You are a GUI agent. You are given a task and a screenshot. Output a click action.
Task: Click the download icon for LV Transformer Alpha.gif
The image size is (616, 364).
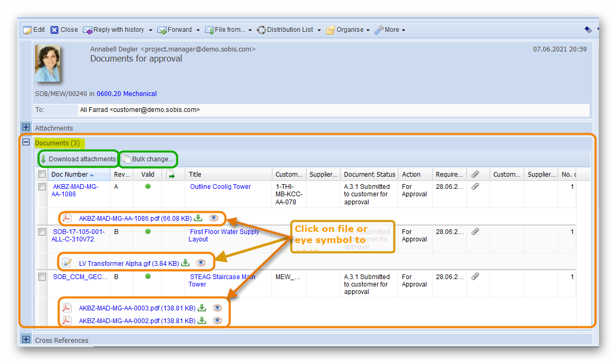click(x=185, y=263)
